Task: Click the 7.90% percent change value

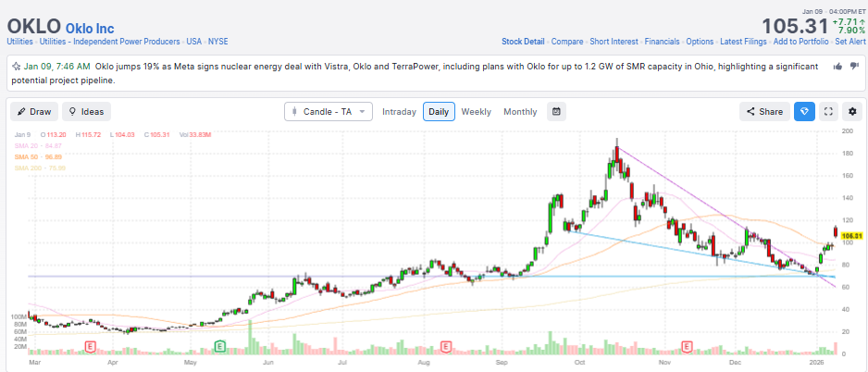Action: [x=851, y=30]
